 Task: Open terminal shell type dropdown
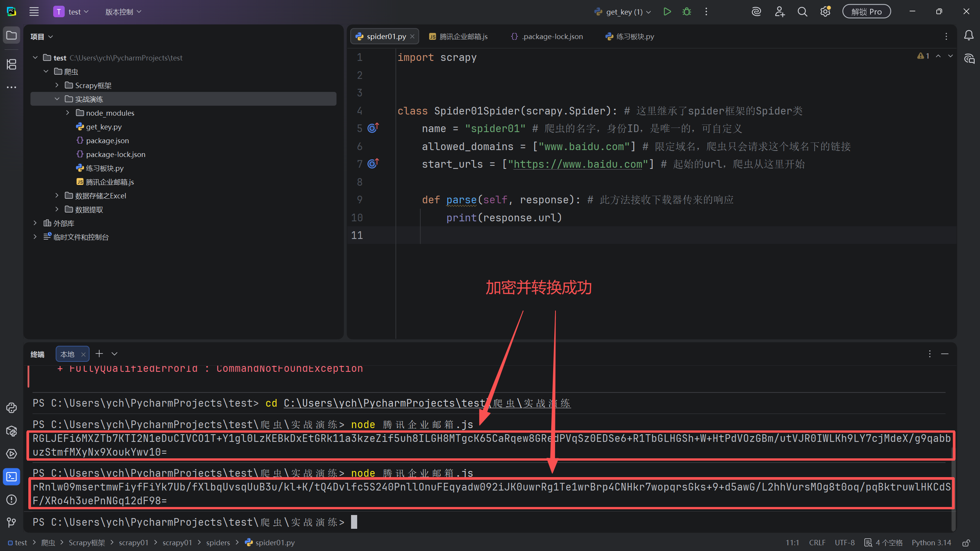click(x=114, y=354)
